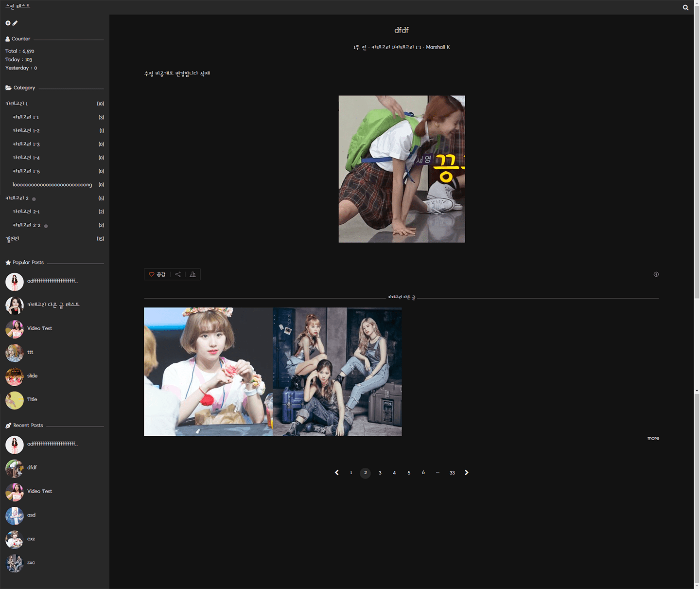The height and width of the screenshot is (589, 700).
Task: Go to previous page with left chevron
Action: (x=336, y=473)
